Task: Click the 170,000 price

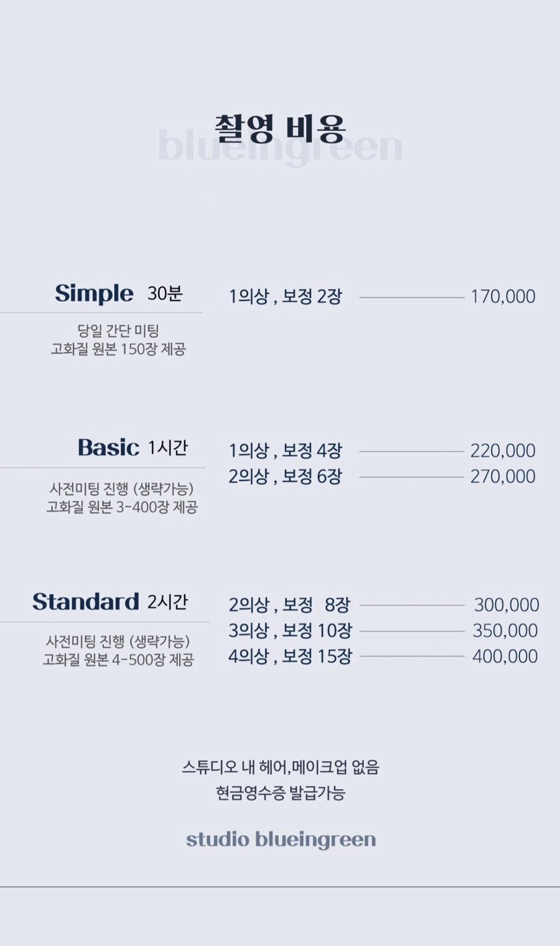Action: point(503,296)
